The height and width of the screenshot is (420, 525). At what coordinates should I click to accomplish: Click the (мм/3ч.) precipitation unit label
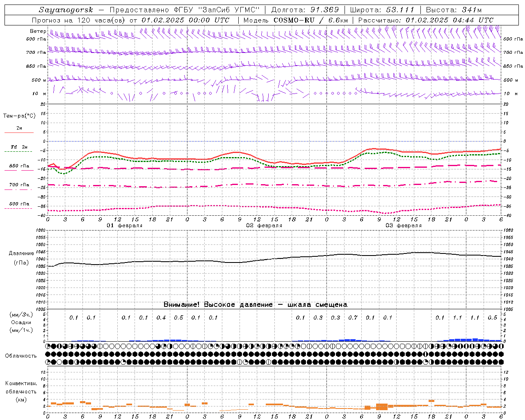(x=21, y=315)
